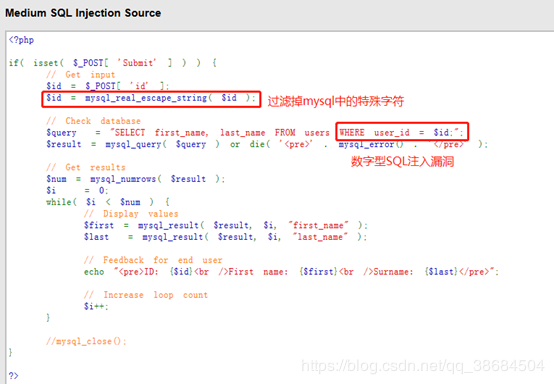Click the '// Display values' comment
This screenshot has width=554, height=384.
pyautogui.click(x=131, y=214)
